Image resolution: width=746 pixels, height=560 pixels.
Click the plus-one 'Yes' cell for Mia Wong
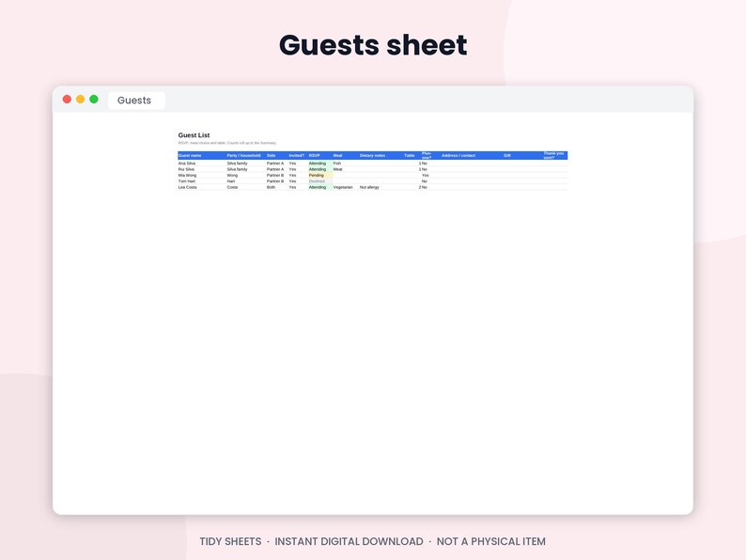[x=426, y=175]
